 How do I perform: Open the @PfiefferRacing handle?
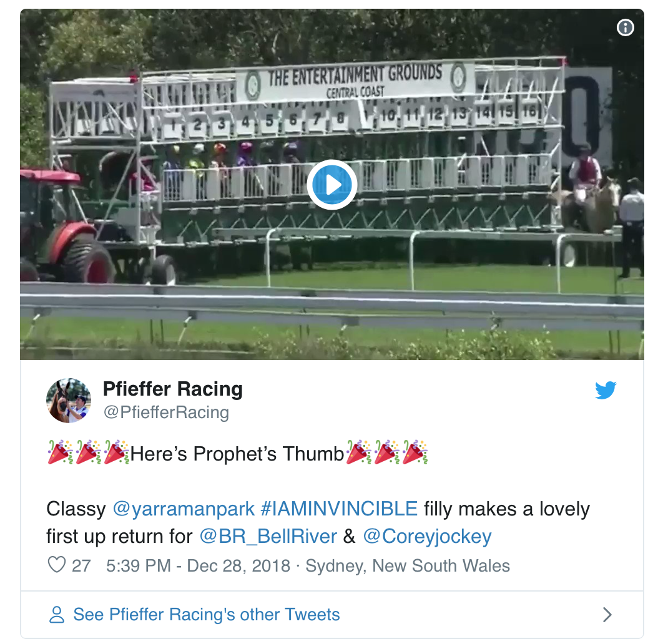click(x=166, y=412)
